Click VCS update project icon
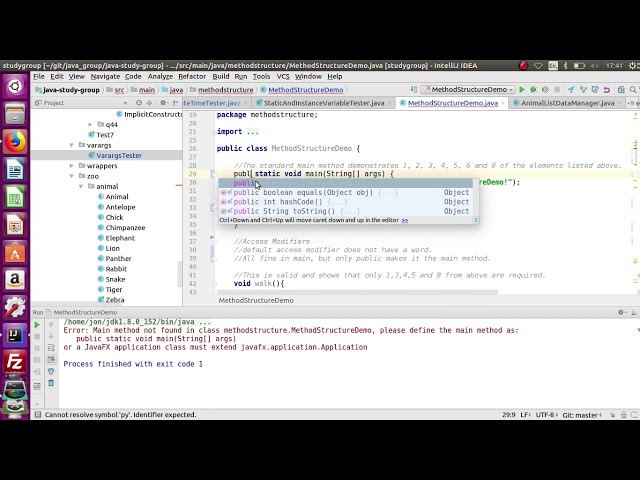Screen dimensions: 640x480 click(x=571, y=89)
